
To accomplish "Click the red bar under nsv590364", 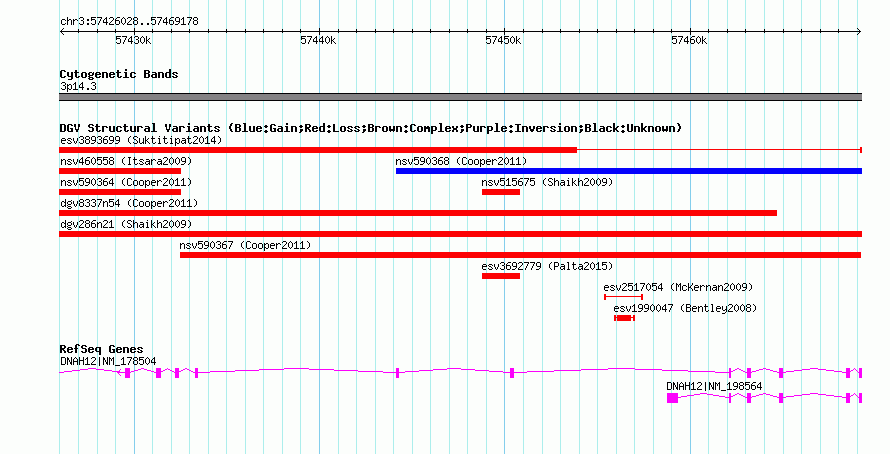I will 120,192.
